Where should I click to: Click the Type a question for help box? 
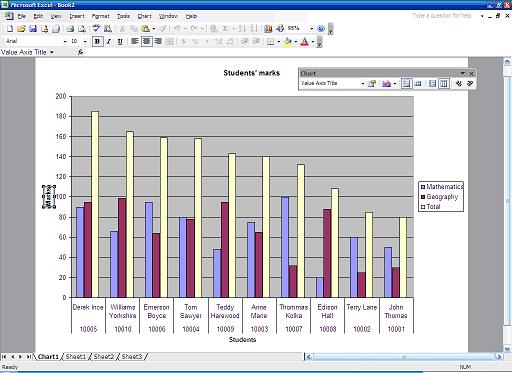pos(442,16)
